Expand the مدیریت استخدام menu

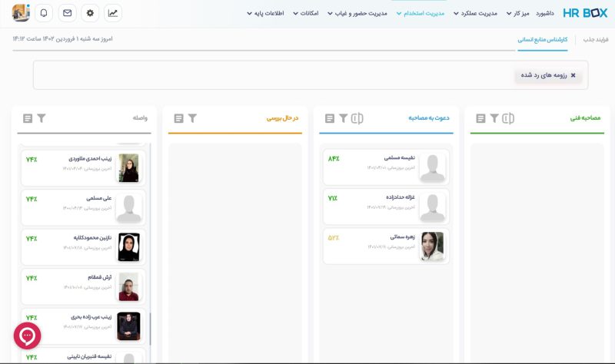tap(420, 13)
